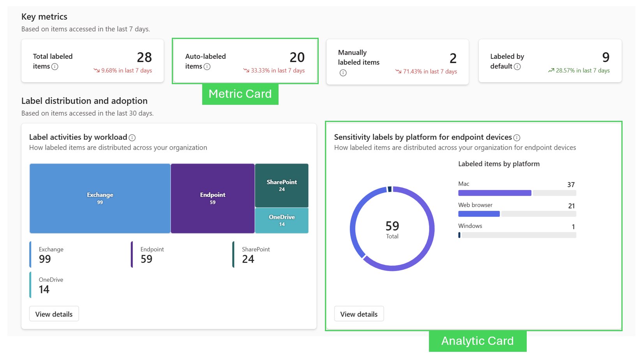Image resolution: width=644 pixels, height=353 pixels.
Task: Select the Endpoint segment showing 59 items
Action: point(212,198)
